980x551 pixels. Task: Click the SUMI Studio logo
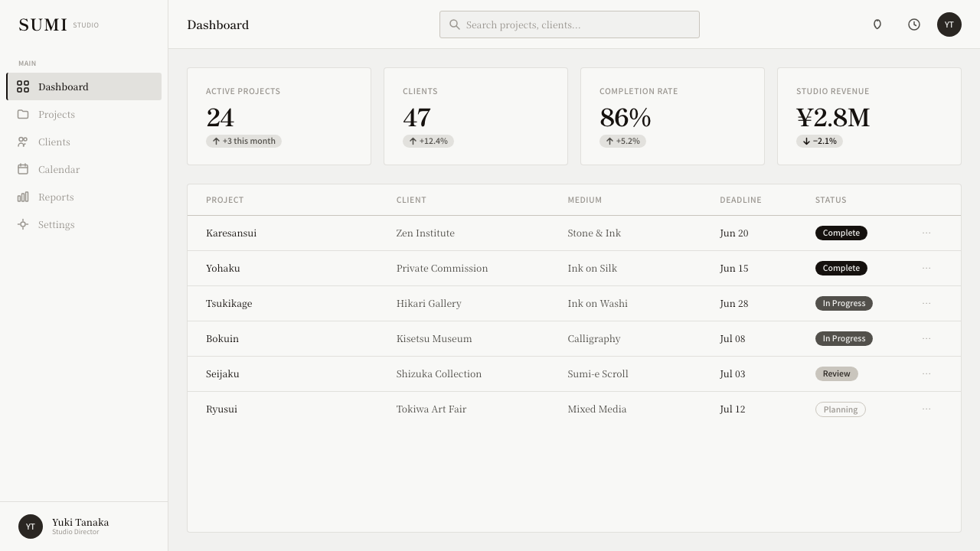click(x=59, y=24)
